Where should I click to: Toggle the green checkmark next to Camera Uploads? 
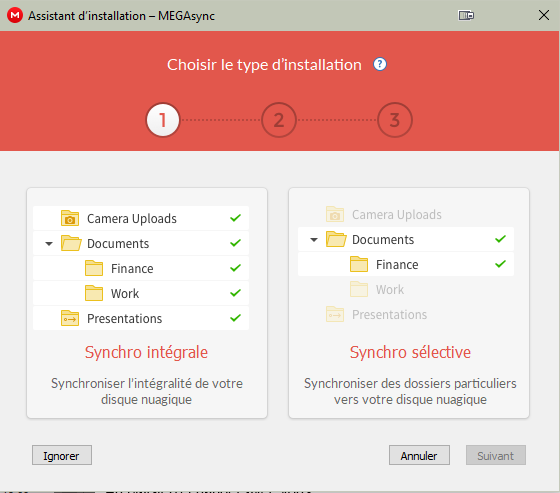pos(235,218)
